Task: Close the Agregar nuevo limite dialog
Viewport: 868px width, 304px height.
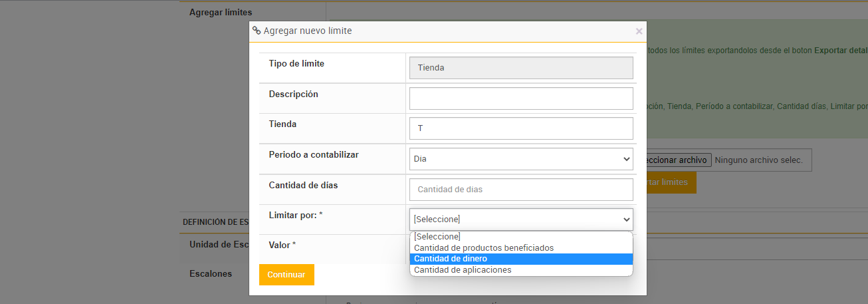Action: tap(639, 31)
